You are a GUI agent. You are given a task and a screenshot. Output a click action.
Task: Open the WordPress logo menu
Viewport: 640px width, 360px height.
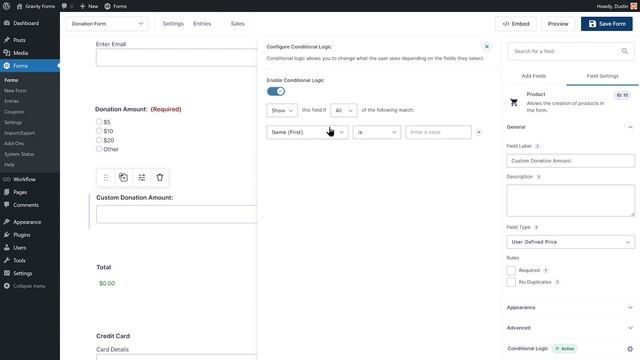click(7, 6)
